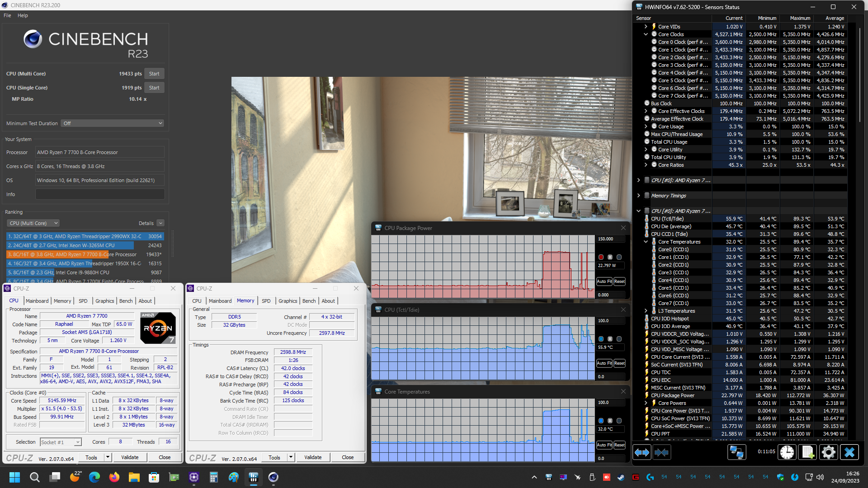
Task: Open Tools dropdown arrow in left CPU-Z
Action: 108,457
